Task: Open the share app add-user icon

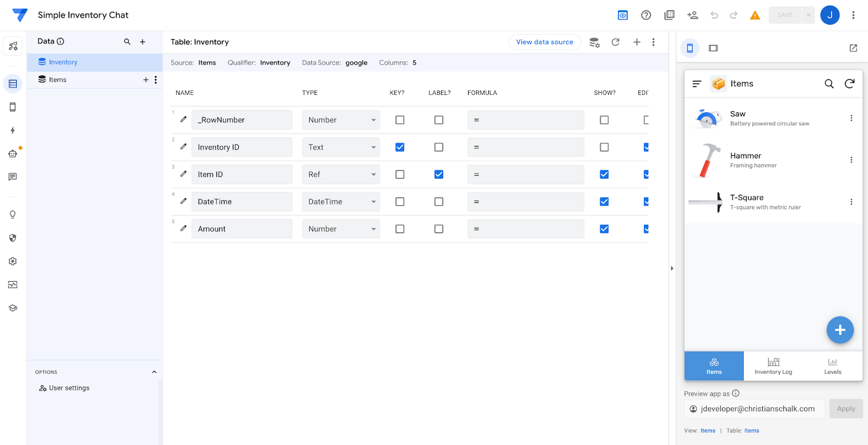Action: pos(692,15)
